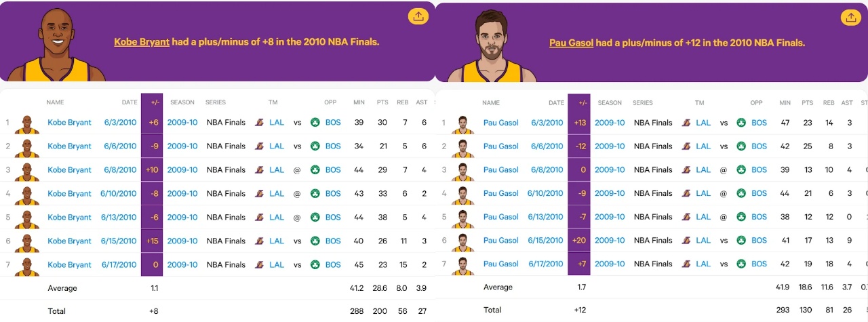Sort Gasol's table by the REB column header
The image size is (868, 322).
pos(828,103)
